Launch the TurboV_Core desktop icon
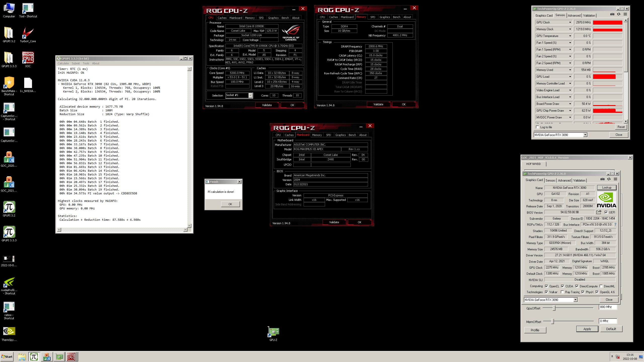Image resolution: width=644 pixels, height=362 pixels. pos(28,35)
